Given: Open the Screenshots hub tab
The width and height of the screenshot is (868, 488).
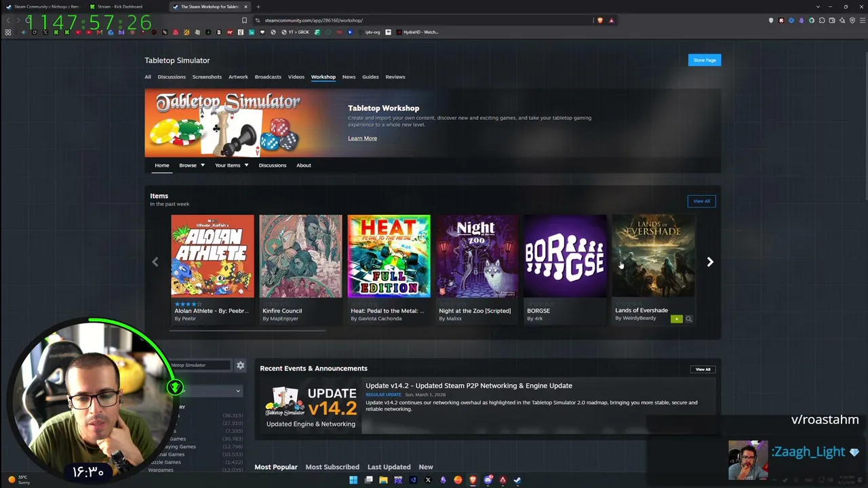Looking at the screenshot, I should 207,77.
